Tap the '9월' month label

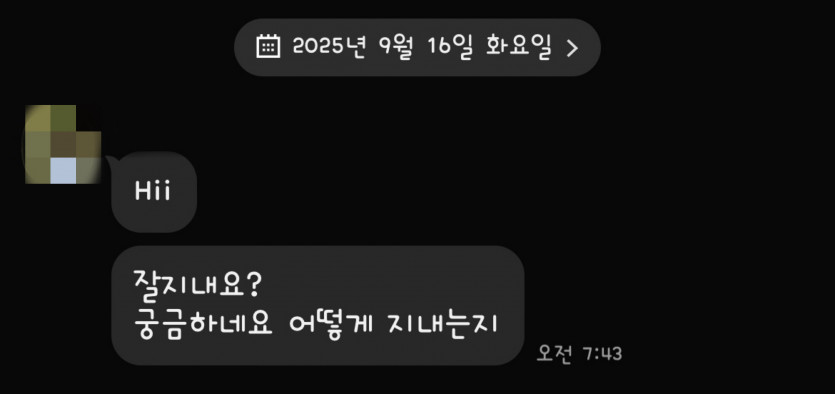tap(396, 47)
